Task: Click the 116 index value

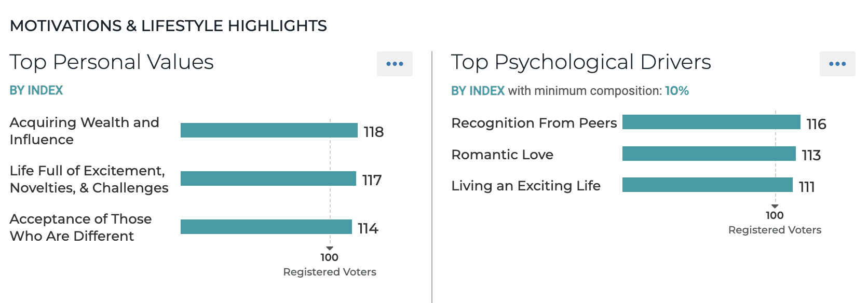Action: coord(816,124)
